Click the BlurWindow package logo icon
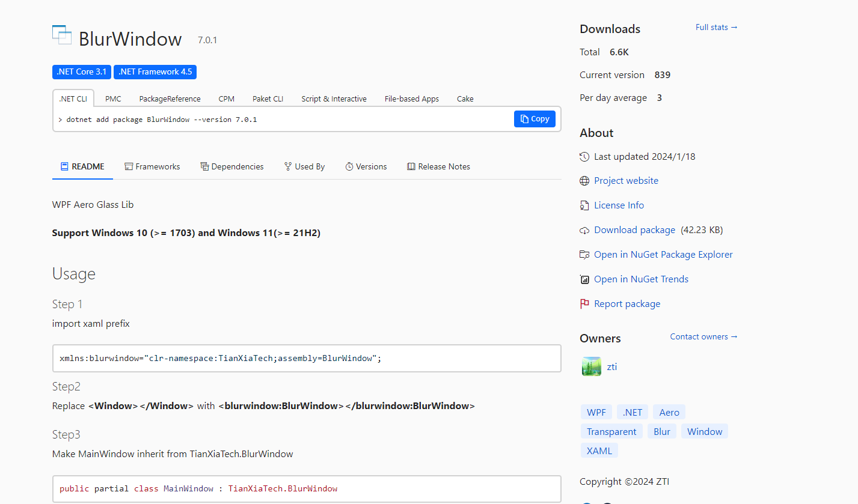This screenshot has height=504, width=858. tap(62, 35)
